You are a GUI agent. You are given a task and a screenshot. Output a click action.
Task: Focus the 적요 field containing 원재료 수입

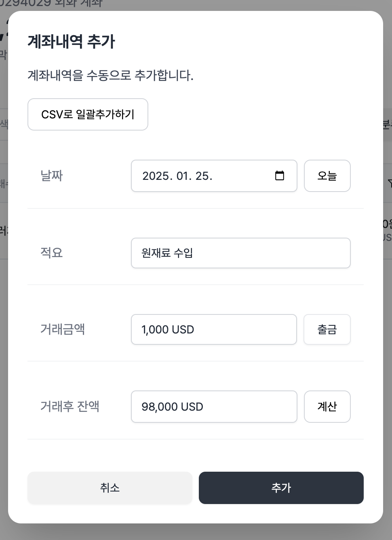point(240,253)
